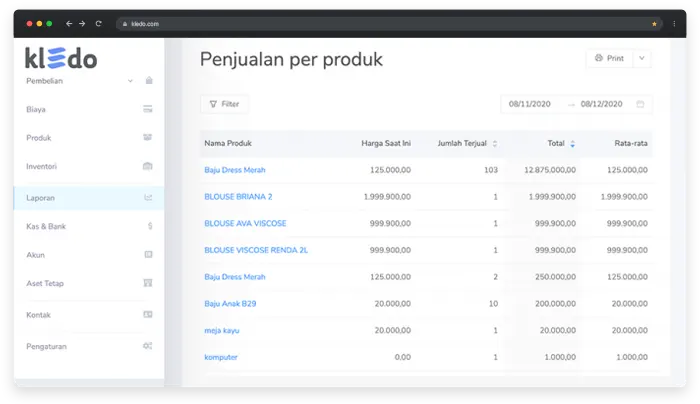Open the BLOUSE BRIANA 2 product link
The height and width of the screenshot is (404, 700).
point(238,197)
